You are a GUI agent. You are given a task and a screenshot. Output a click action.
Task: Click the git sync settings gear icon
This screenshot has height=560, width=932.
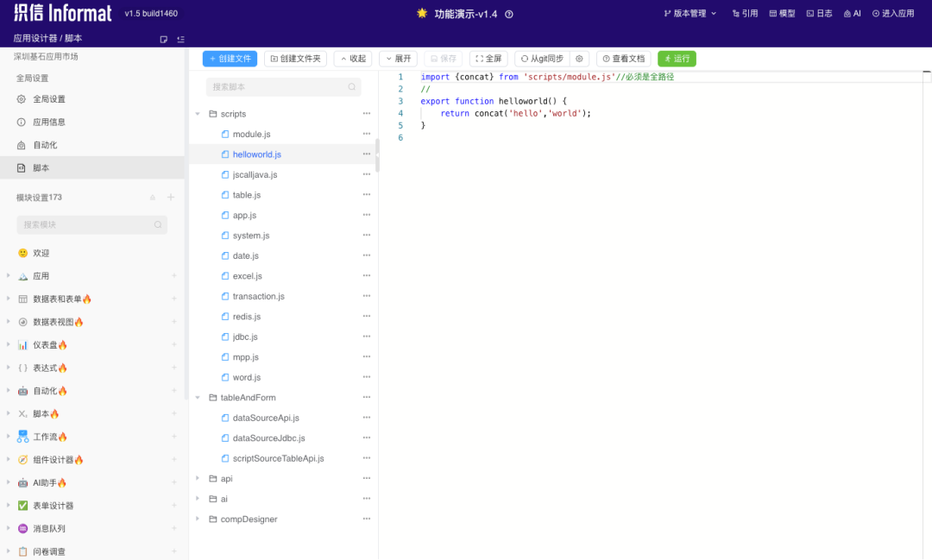tap(579, 59)
